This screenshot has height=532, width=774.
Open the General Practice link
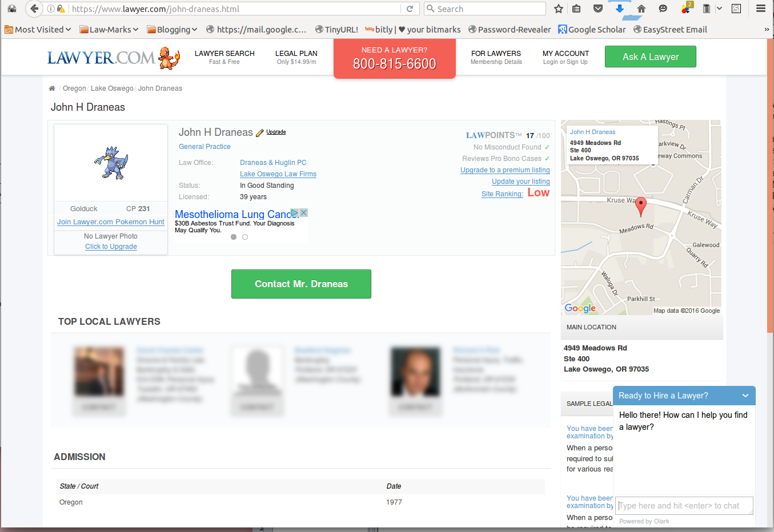click(x=204, y=147)
